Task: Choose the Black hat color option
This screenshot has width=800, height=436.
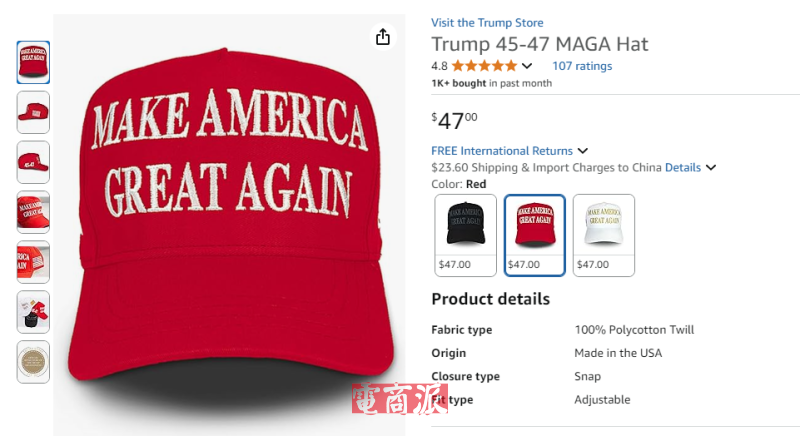Action: (465, 235)
